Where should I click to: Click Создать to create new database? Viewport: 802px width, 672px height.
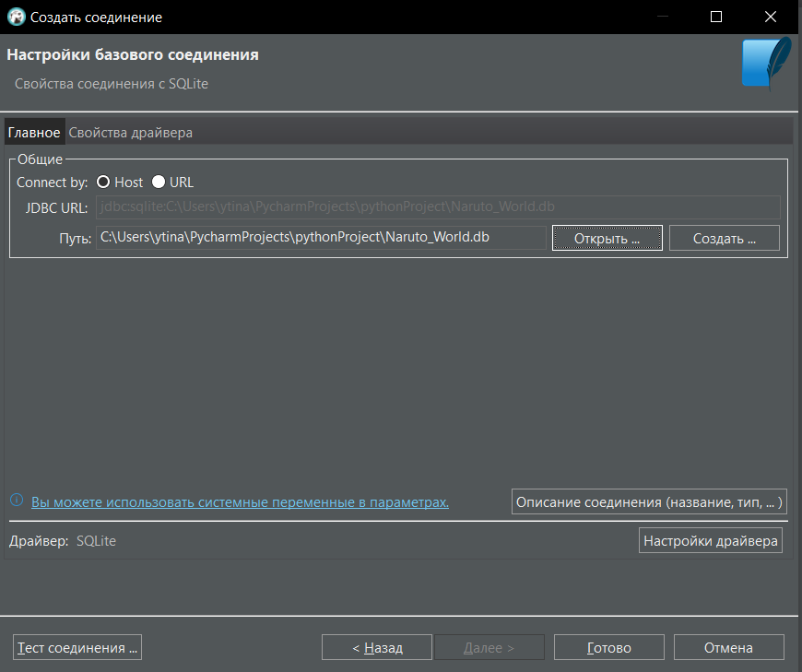(x=725, y=239)
